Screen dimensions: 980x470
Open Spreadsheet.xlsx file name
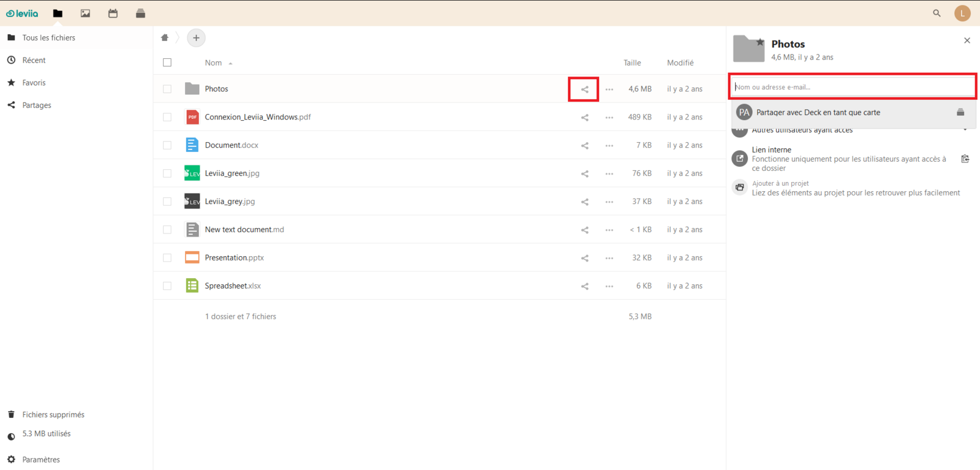pyautogui.click(x=233, y=286)
